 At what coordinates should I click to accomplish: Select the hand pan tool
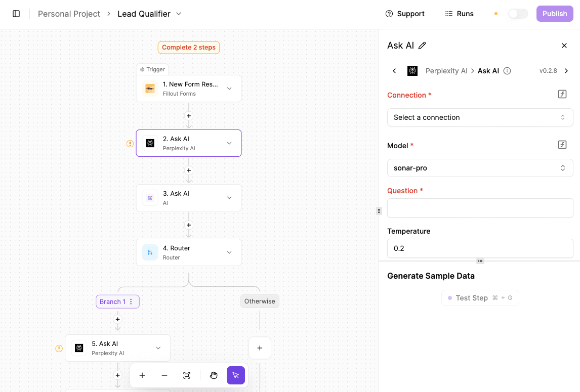[x=214, y=375]
